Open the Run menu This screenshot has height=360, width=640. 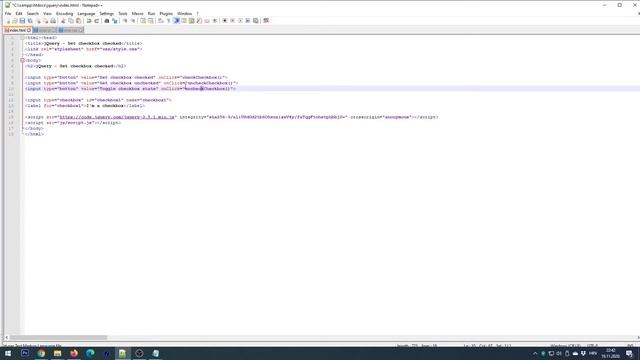coord(151,13)
